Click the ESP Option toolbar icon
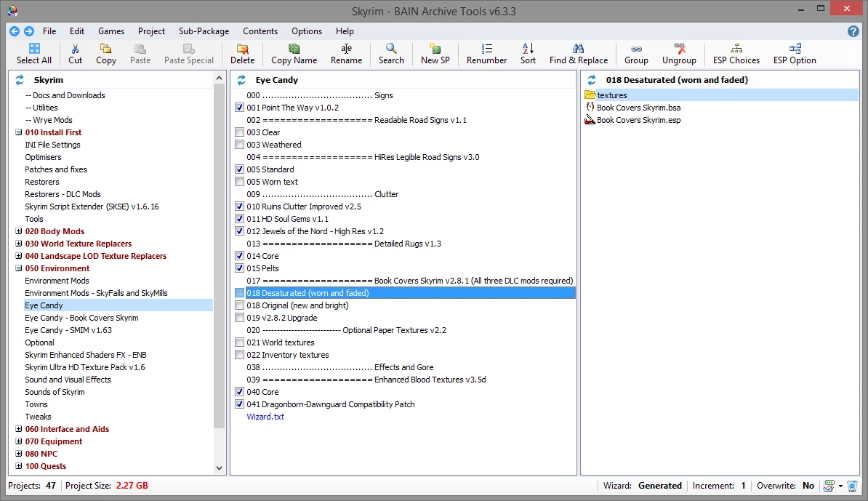 coord(795,49)
